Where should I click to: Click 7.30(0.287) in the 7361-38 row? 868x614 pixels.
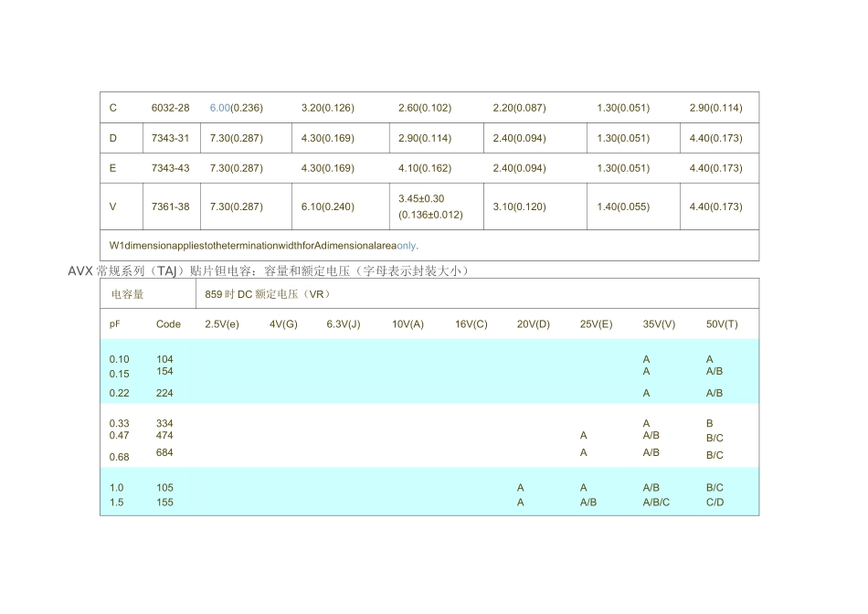pyautogui.click(x=236, y=207)
